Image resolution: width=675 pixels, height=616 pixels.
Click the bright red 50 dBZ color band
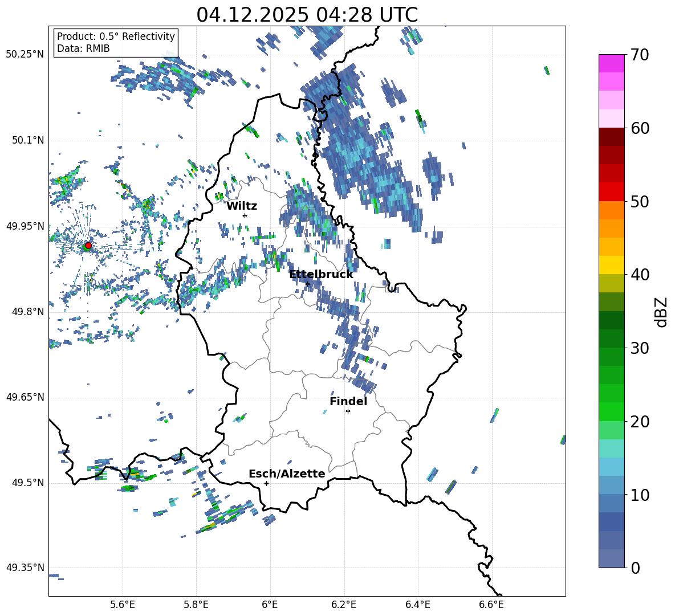coord(611,192)
